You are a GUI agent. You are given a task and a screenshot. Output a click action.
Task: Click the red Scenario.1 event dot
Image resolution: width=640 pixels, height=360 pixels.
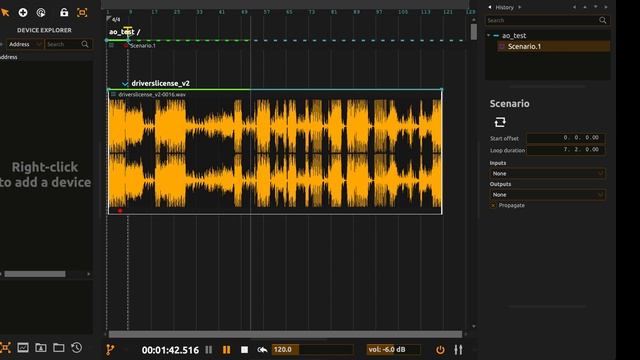click(126, 46)
